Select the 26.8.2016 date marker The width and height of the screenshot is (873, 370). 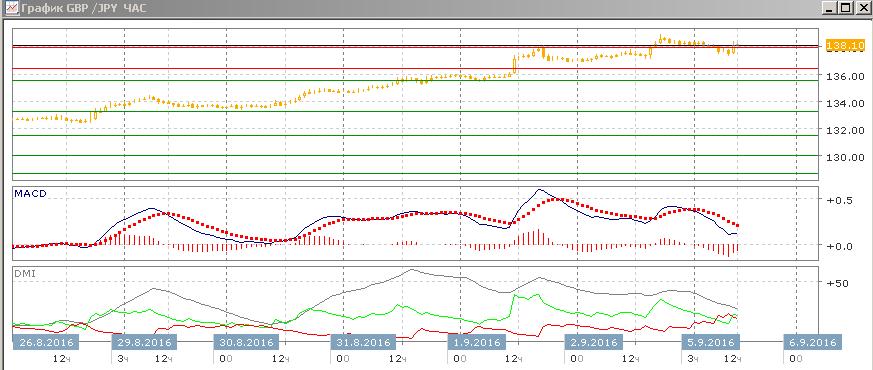pos(46,342)
